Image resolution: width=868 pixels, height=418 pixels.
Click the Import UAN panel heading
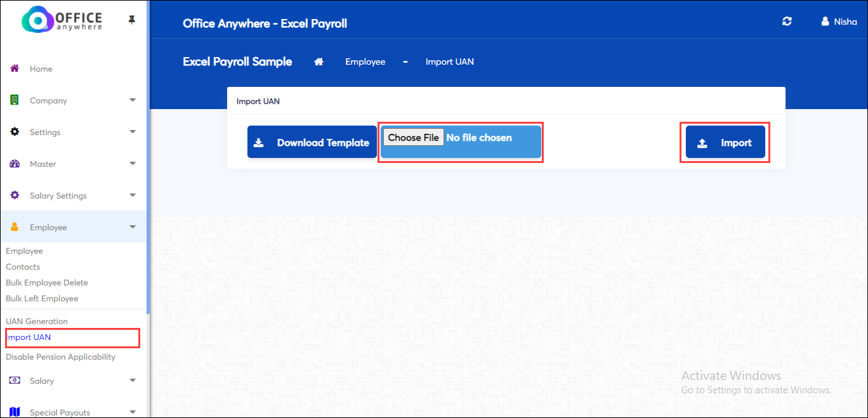258,101
